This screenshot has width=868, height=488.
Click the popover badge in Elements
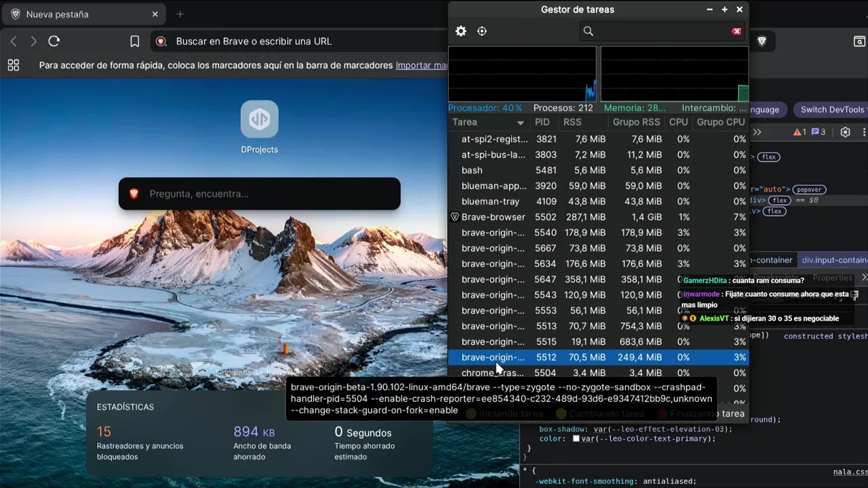810,190
